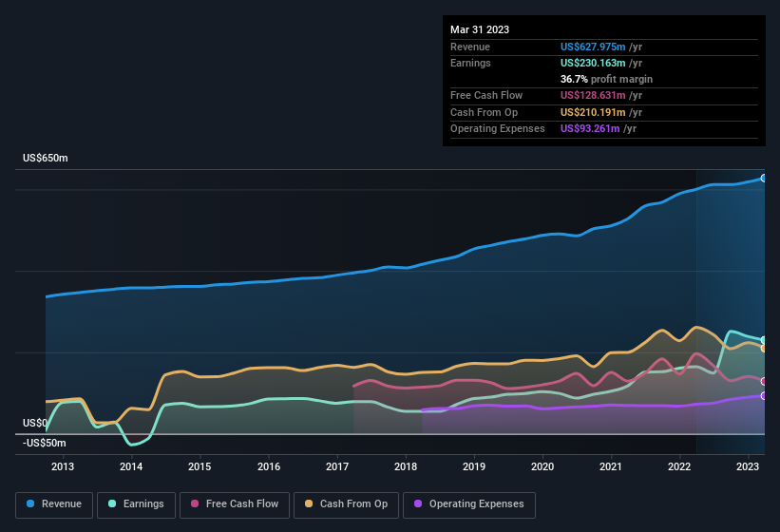The width and height of the screenshot is (780, 532).
Task: Select the 2019 x-axis label
Action: click(473, 466)
